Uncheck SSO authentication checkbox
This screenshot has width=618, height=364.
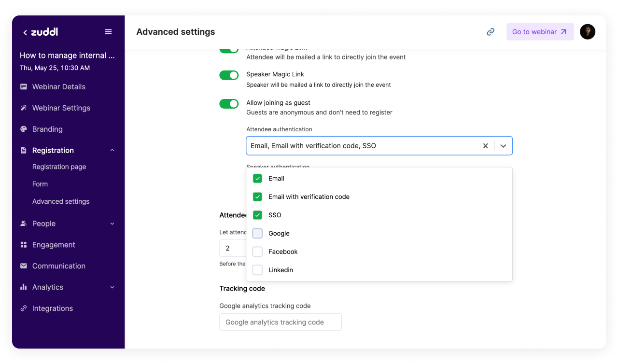point(258,215)
